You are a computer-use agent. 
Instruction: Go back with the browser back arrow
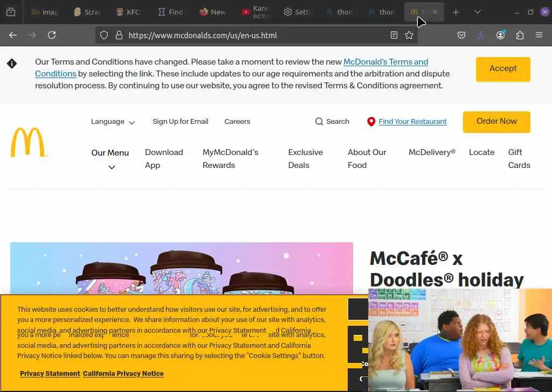pyautogui.click(x=13, y=35)
